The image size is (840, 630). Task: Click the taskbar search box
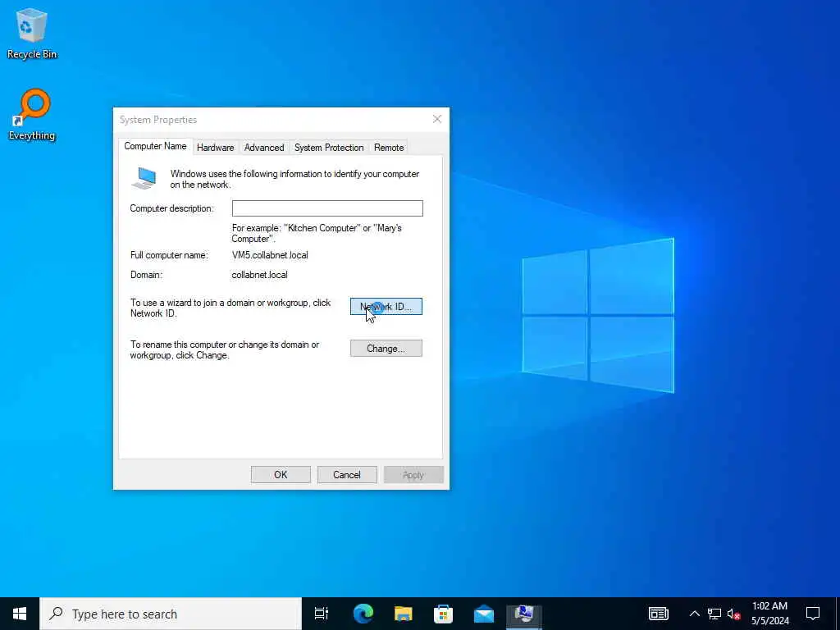coord(171,614)
